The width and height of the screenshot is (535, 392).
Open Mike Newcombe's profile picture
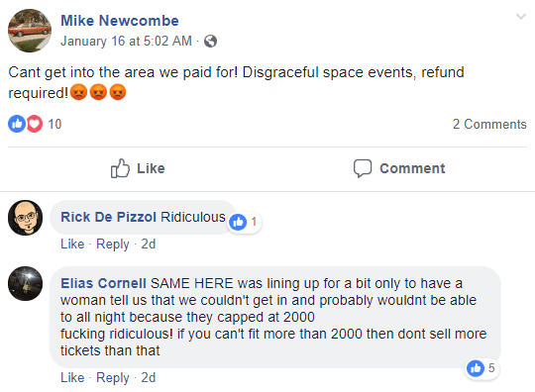tap(30, 31)
